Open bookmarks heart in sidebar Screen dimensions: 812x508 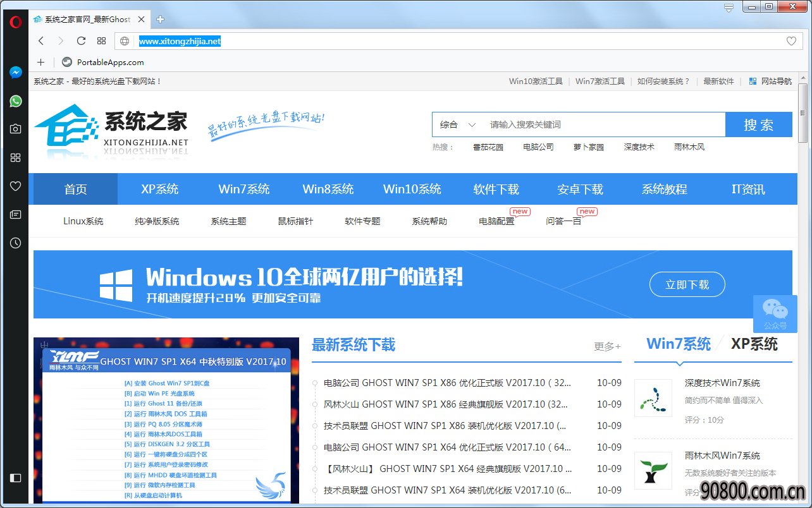[x=16, y=186]
